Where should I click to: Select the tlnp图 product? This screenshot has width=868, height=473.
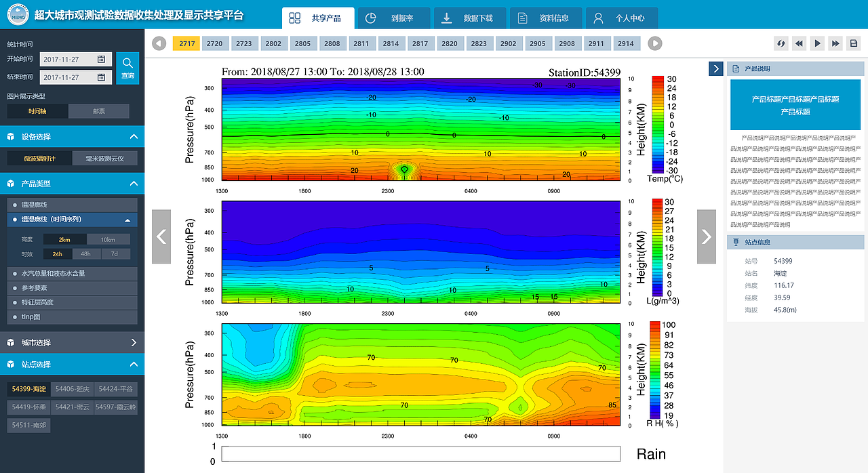[x=73, y=317]
